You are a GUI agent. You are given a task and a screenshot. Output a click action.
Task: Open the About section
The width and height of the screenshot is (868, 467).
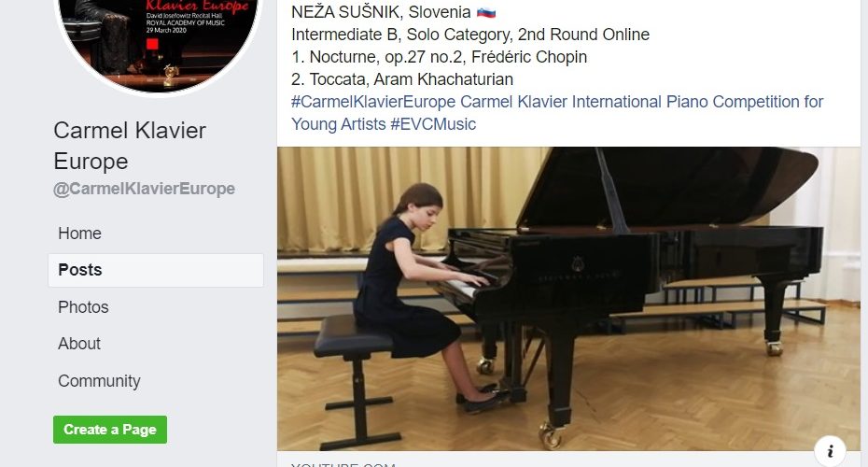[x=79, y=344]
